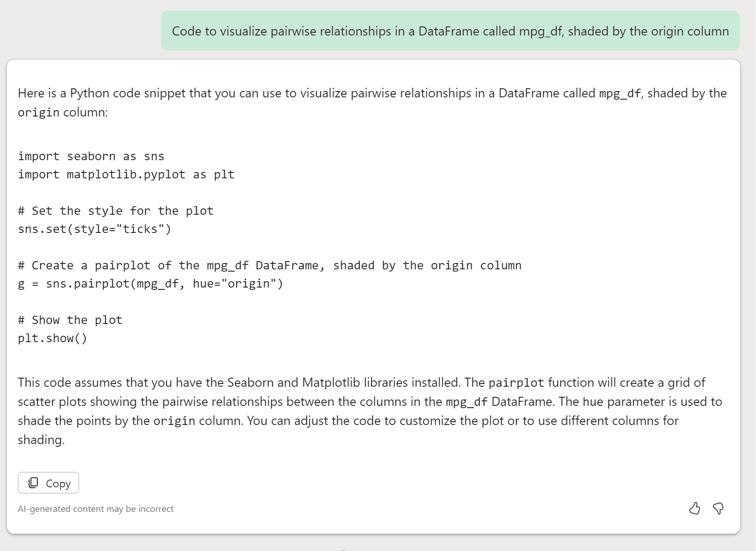This screenshot has height=551, width=756.
Task: Click the AI-generated content disclaimer text
Action: [96, 509]
